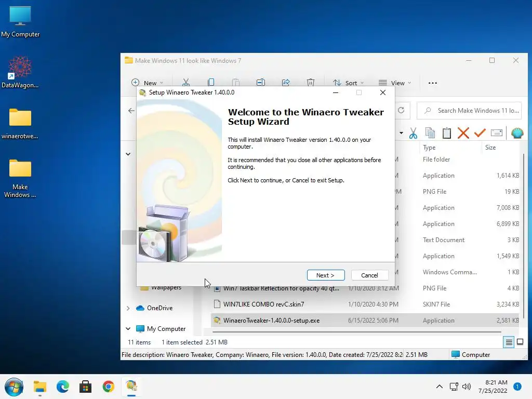Screen dimensions: 532x399
Task: Click the scissors icon in classic toolbar
Action: (413, 133)
